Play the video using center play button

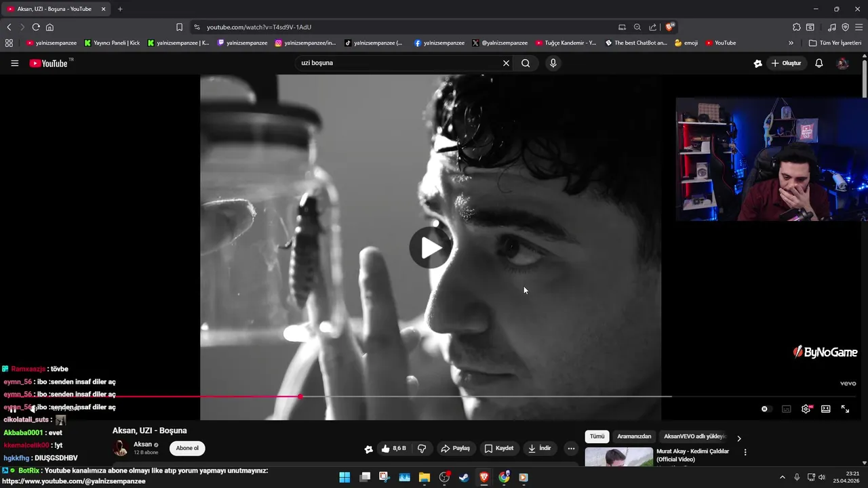point(431,247)
